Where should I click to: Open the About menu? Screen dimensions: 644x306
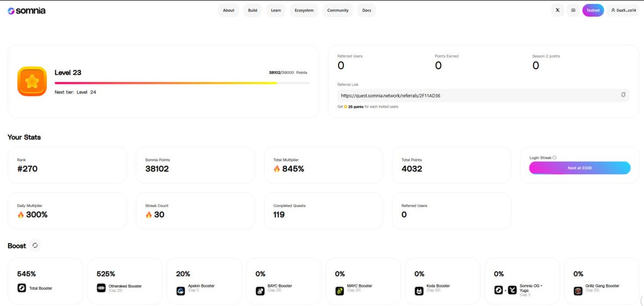click(229, 10)
